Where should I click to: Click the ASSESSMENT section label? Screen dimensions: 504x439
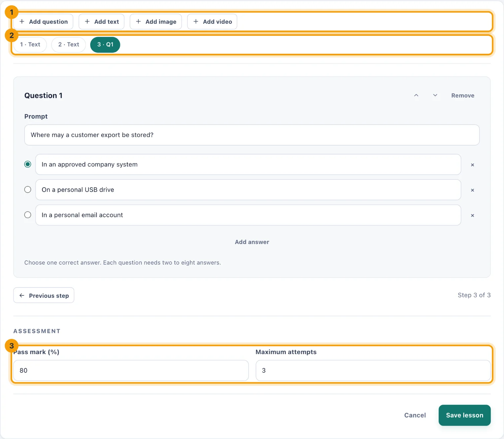click(37, 331)
